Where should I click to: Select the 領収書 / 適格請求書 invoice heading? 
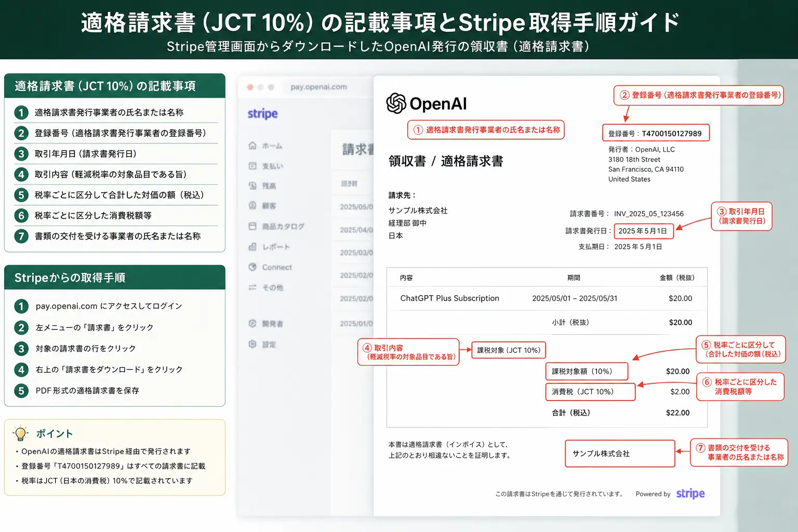(x=446, y=161)
